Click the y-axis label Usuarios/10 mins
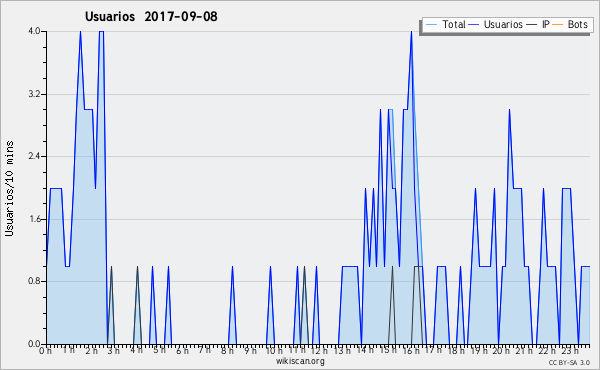 click(9, 188)
